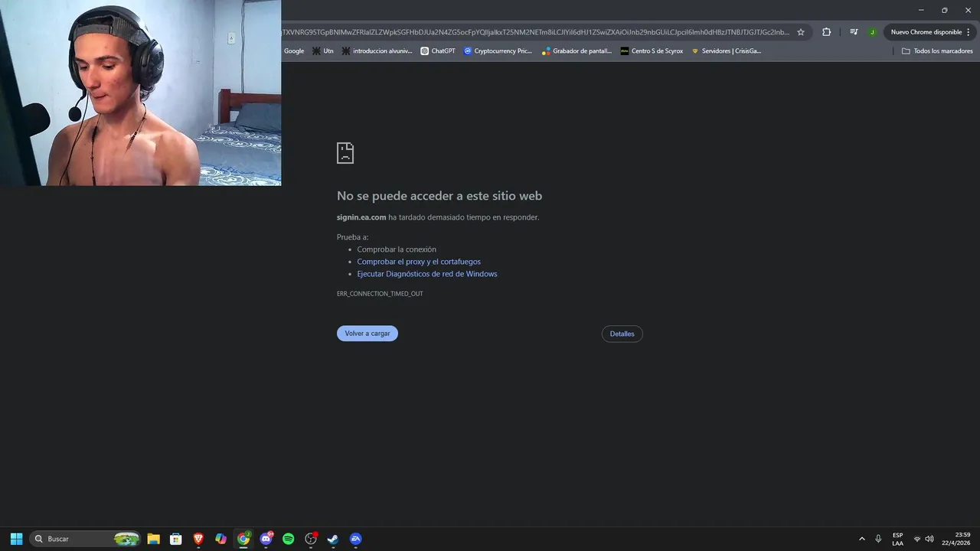The image size is (980, 551).
Task: Show hidden system tray icons
Action: tap(862, 539)
